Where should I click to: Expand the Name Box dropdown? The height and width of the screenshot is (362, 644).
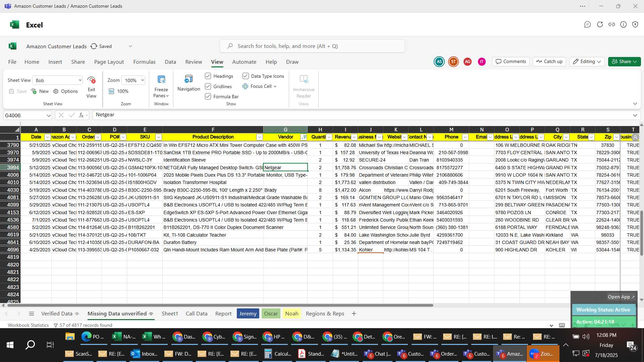(48, 116)
